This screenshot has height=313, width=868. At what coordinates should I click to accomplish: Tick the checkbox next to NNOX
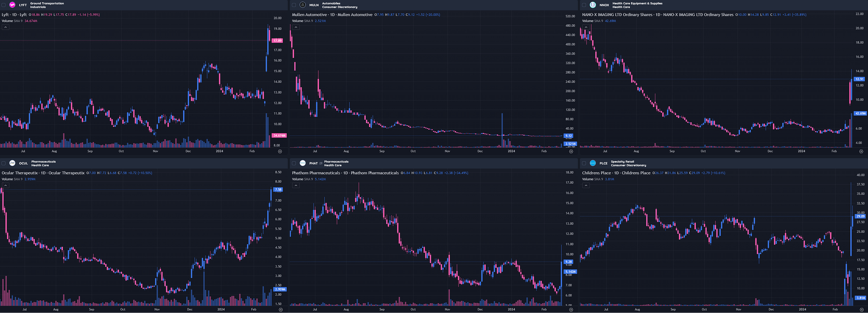point(584,5)
